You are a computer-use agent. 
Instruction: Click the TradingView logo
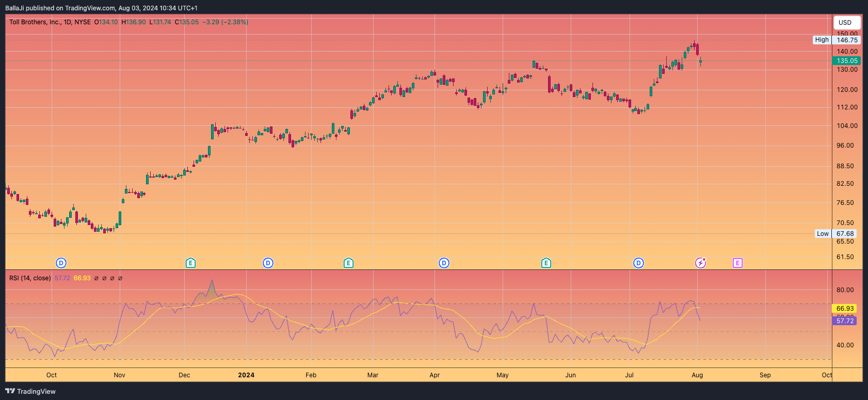pos(30,391)
